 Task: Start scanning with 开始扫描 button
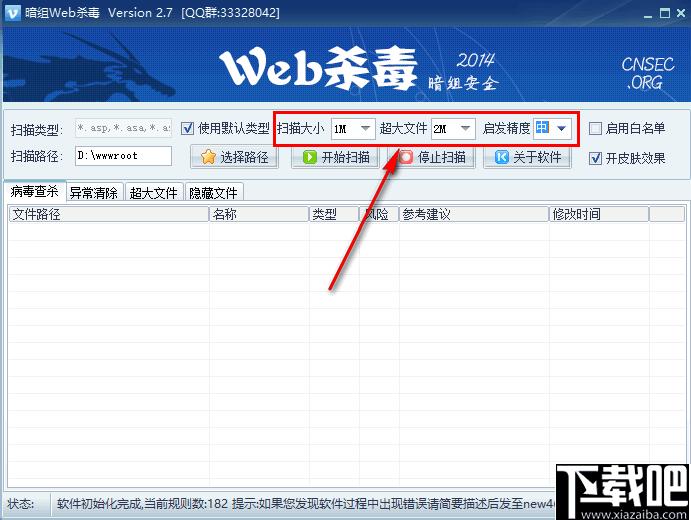[335, 157]
